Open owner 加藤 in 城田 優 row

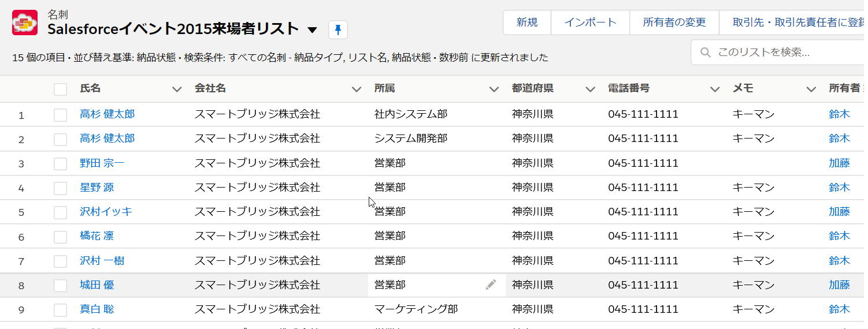(x=839, y=285)
